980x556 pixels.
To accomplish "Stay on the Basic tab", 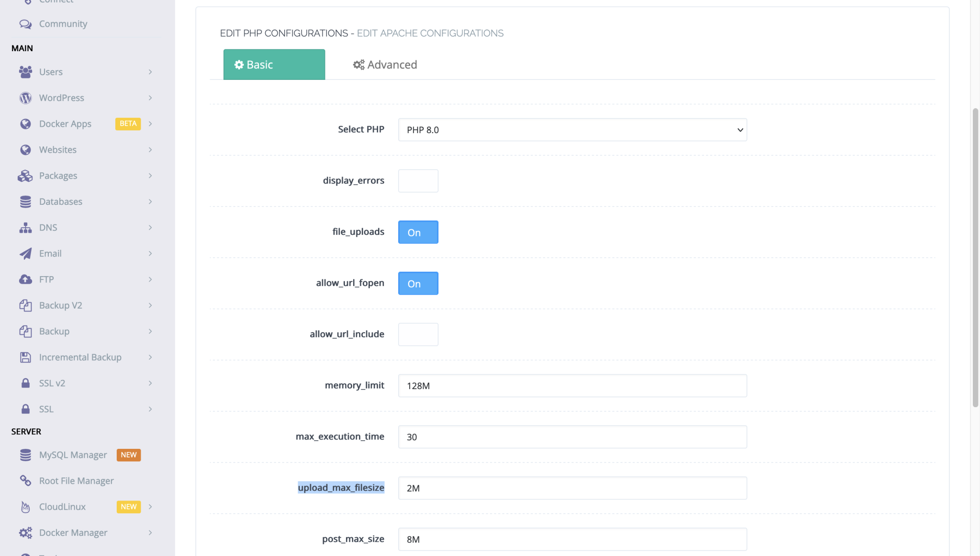I will (274, 64).
